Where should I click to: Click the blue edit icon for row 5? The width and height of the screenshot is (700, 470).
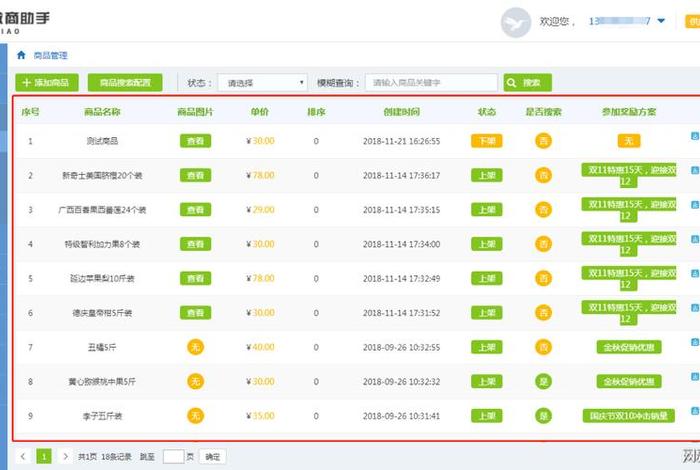pyautogui.click(x=695, y=273)
